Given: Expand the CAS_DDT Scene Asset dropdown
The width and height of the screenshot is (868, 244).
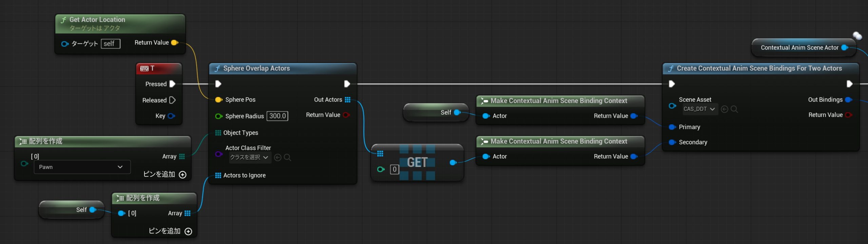Looking at the screenshot, I should click(x=699, y=109).
